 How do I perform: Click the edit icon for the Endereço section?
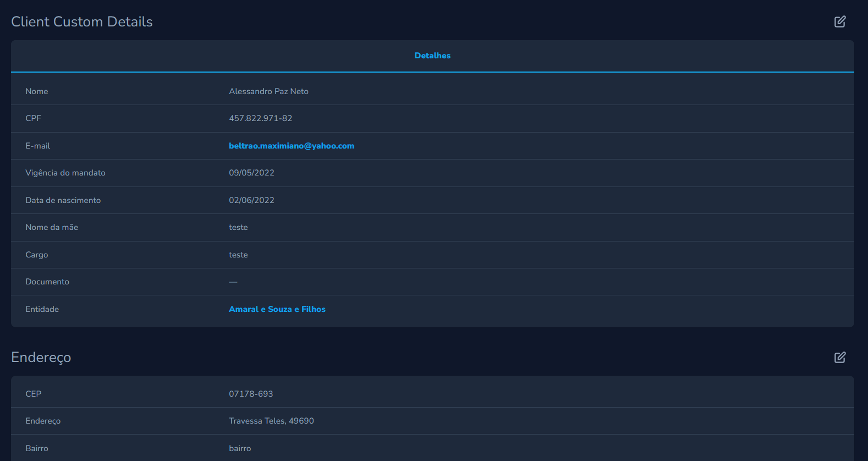tap(840, 358)
